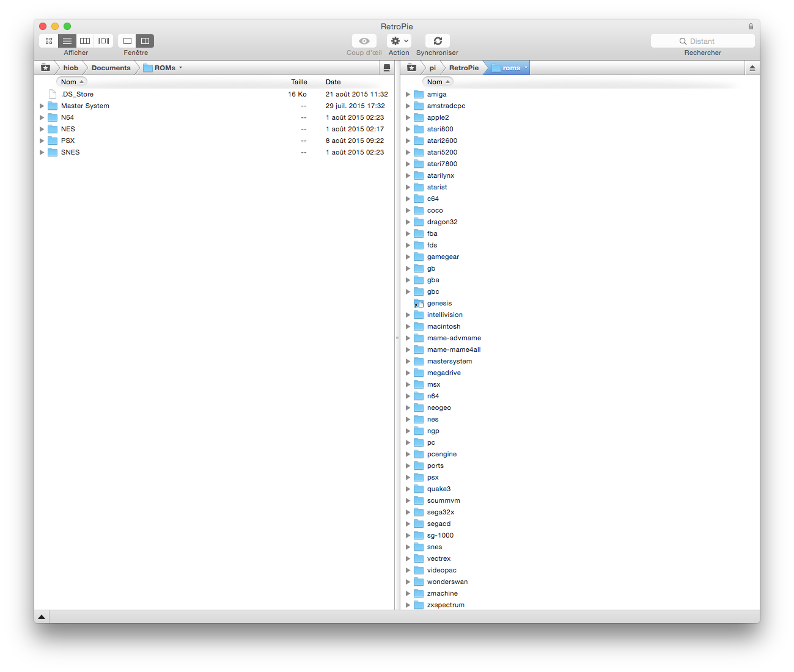Click right pane eject icon
This screenshot has height=672, width=794.
tap(752, 68)
